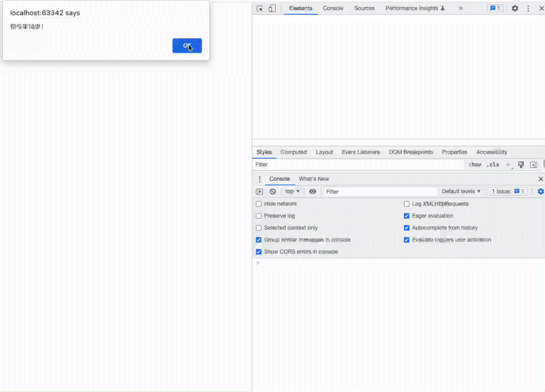The image size is (545, 392).
Task: Switch to the Computed tab
Action: [x=293, y=152]
